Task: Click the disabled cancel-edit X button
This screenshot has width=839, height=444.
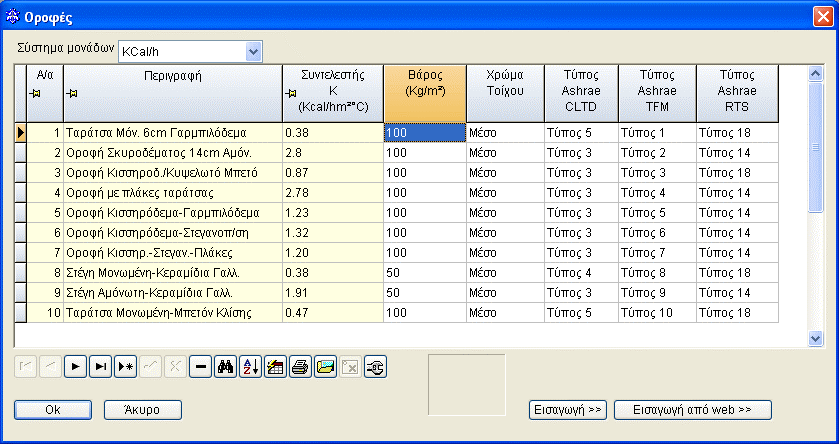Action: [x=176, y=367]
